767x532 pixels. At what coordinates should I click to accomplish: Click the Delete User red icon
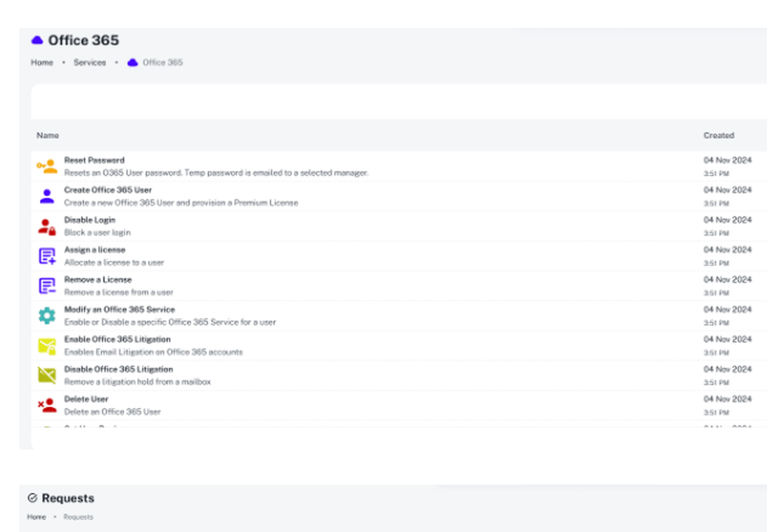[x=47, y=406]
